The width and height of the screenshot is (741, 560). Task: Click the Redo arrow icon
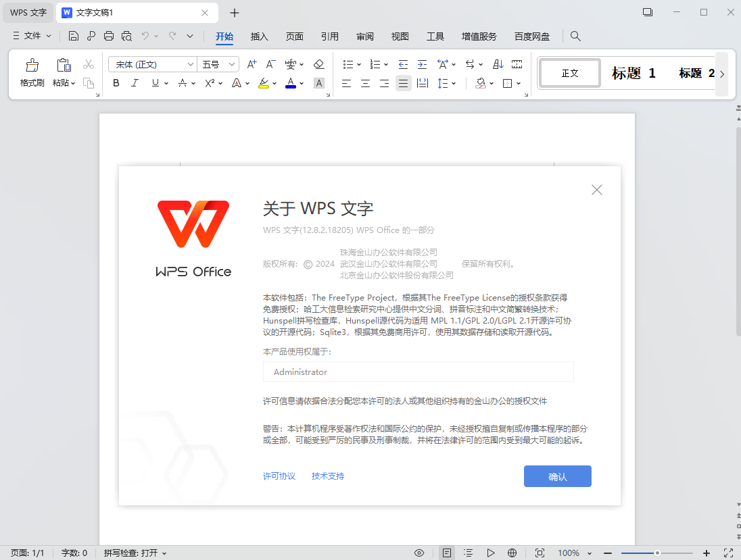[x=172, y=36]
